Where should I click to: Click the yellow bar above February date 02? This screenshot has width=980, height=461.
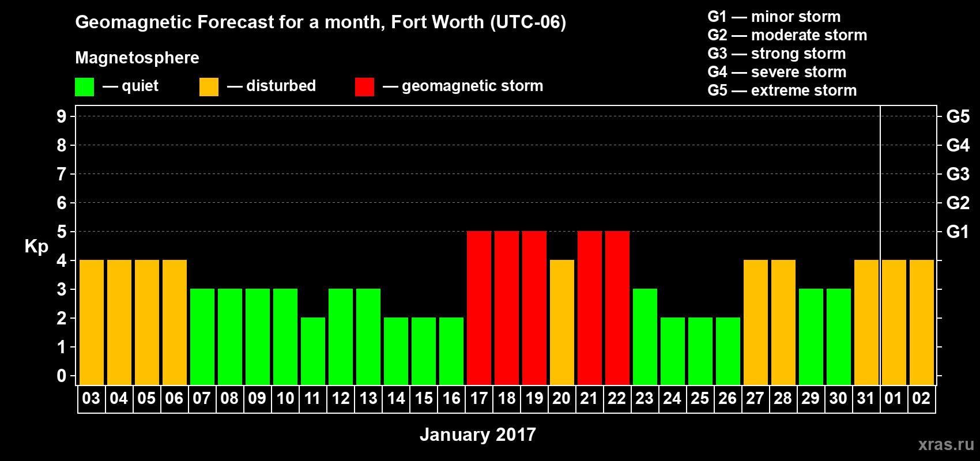point(922,323)
